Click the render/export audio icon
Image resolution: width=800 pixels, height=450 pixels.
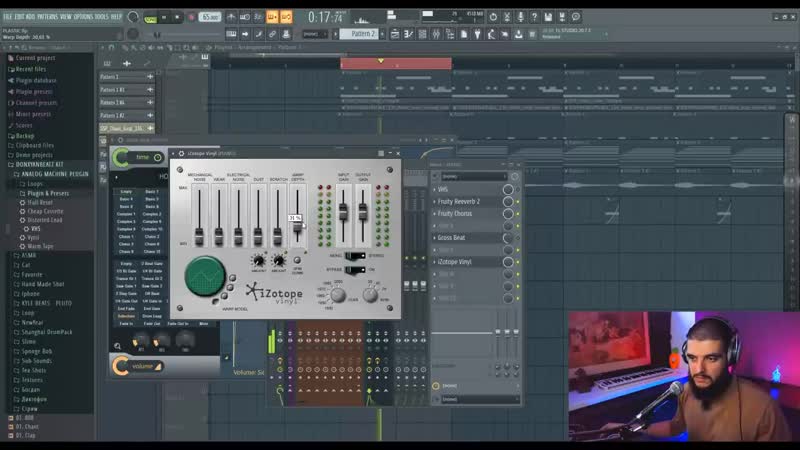click(562, 17)
